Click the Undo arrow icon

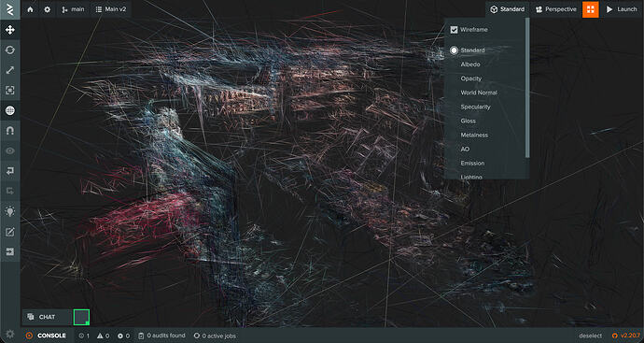coord(10,171)
